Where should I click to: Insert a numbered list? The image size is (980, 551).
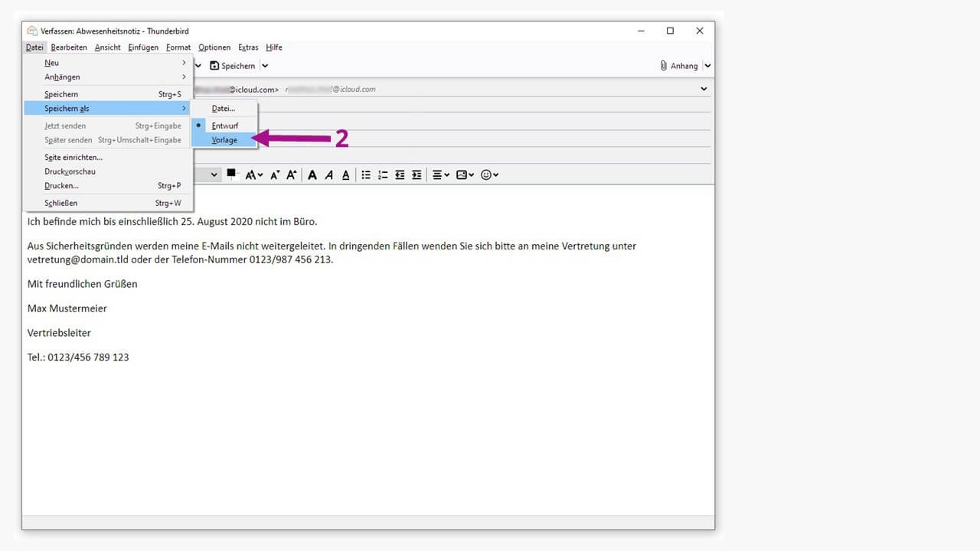(383, 175)
